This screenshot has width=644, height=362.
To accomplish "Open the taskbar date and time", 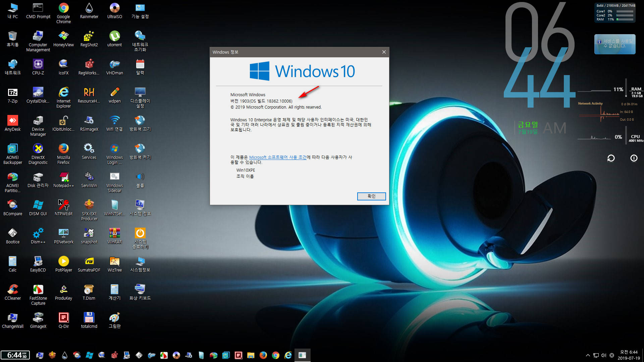I will click(x=629, y=355).
